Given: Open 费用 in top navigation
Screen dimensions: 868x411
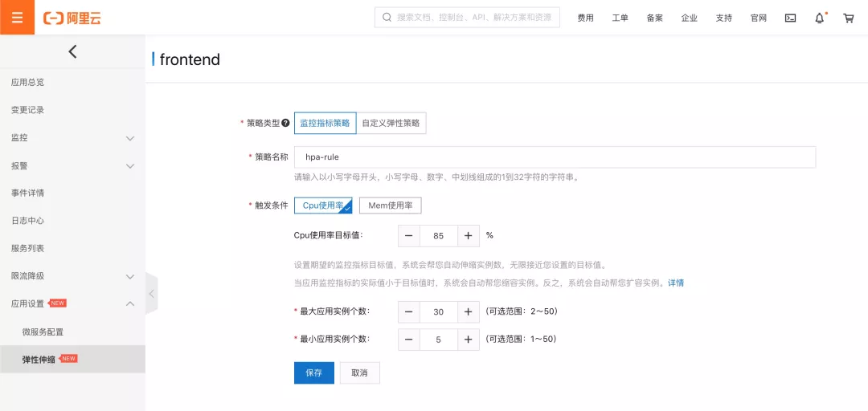Looking at the screenshot, I should pos(586,18).
